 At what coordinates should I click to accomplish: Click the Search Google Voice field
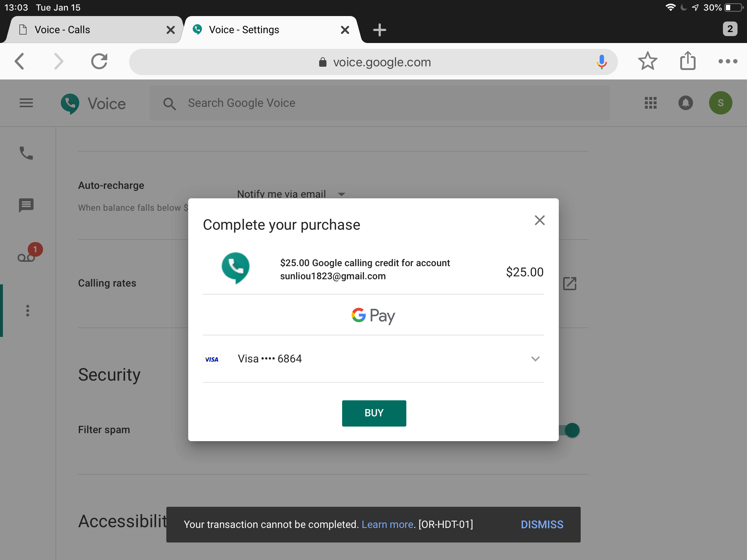pyautogui.click(x=379, y=103)
